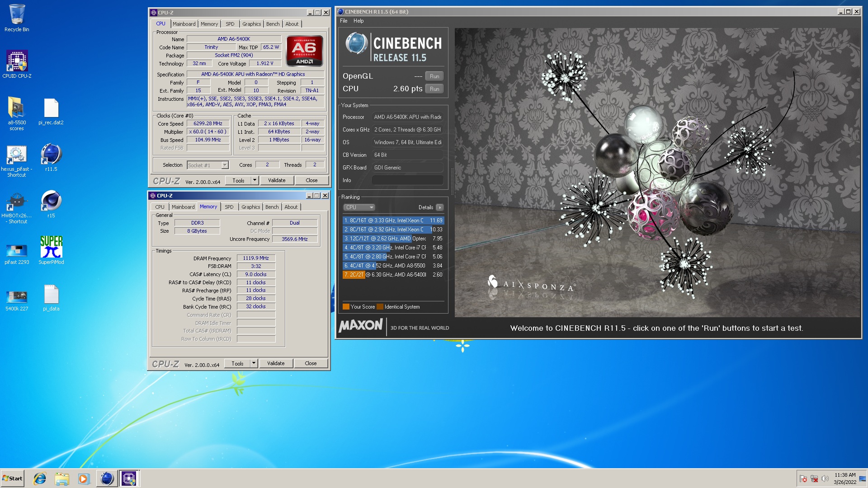Screen dimensions: 868x488
Task: Click Close in top CPU-Z window
Action: pyautogui.click(x=311, y=180)
